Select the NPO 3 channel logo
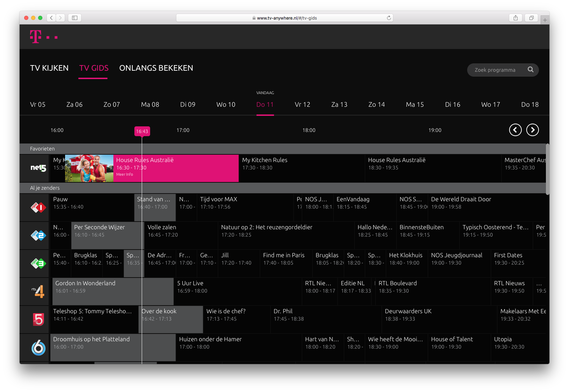The width and height of the screenshot is (569, 392). [38, 264]
